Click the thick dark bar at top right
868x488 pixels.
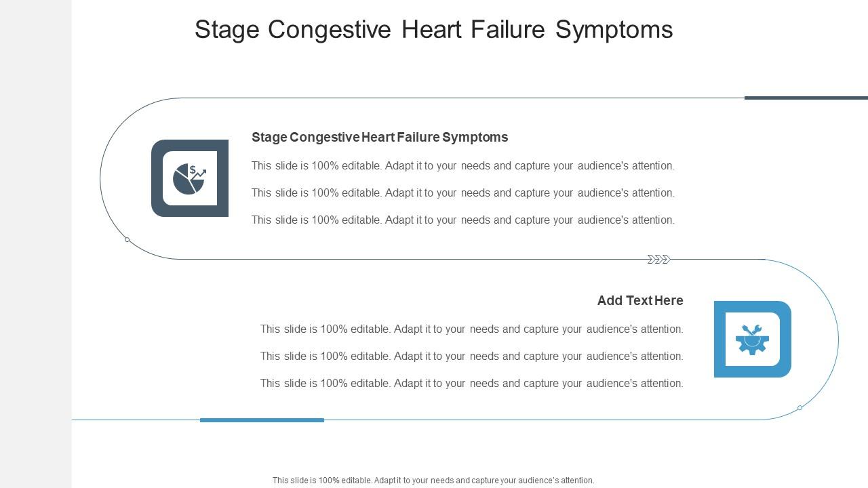tap(806, 98)
